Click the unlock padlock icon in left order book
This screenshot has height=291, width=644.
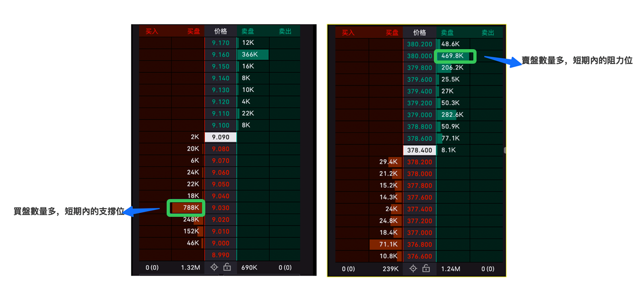(x=227, y=267)
